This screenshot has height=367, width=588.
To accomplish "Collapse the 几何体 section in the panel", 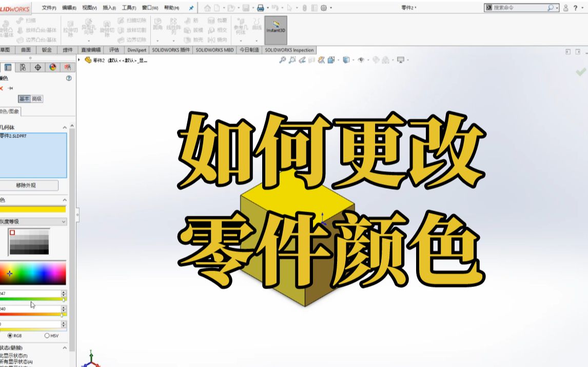I will (x=64, y=127).
